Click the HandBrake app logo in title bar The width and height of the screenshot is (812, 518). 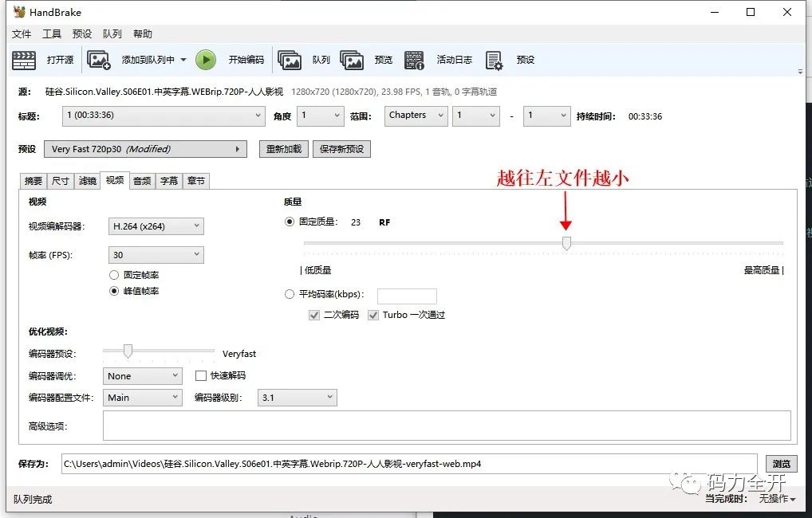click(x=19, y=12)
